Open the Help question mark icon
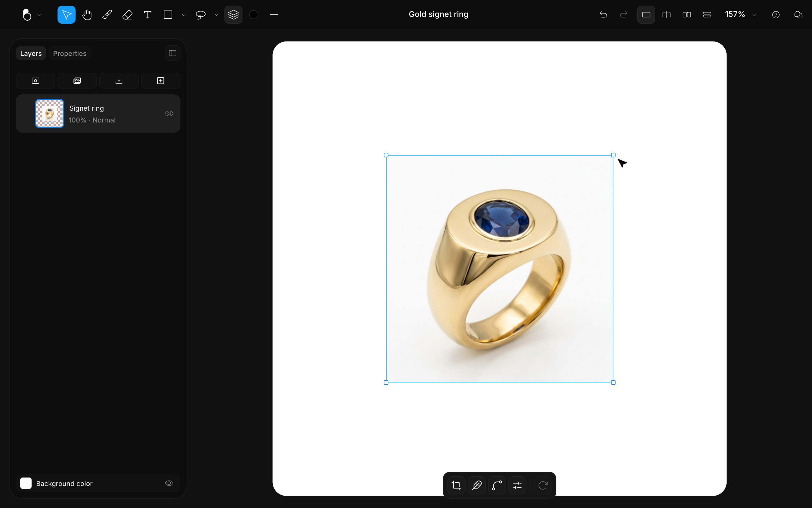The height and width of the screenshot is (508, 812). point(776,15)
